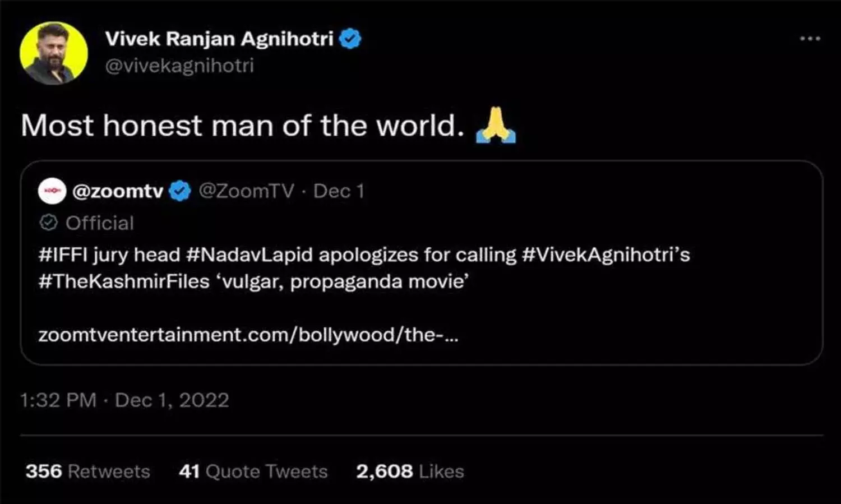Click the ZoomTV avatar in quoted tweet
The width and height of the screenshot is (841, 504).
coord(52,191)
